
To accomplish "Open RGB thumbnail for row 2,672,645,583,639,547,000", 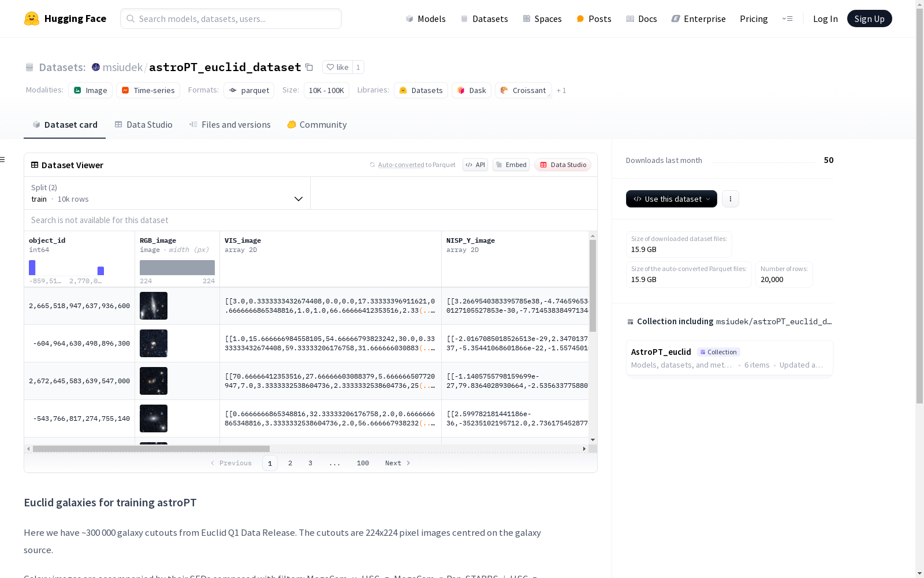I will pos(154,381).
